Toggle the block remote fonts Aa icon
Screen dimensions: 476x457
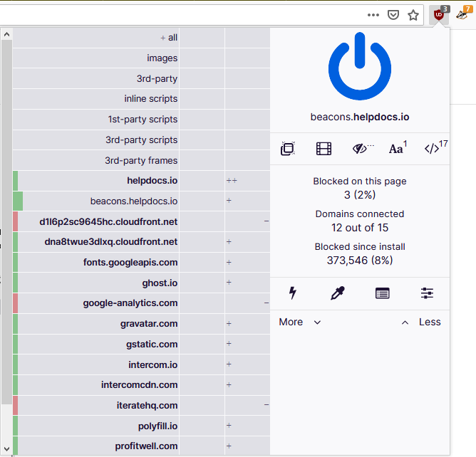click(398, 148)
